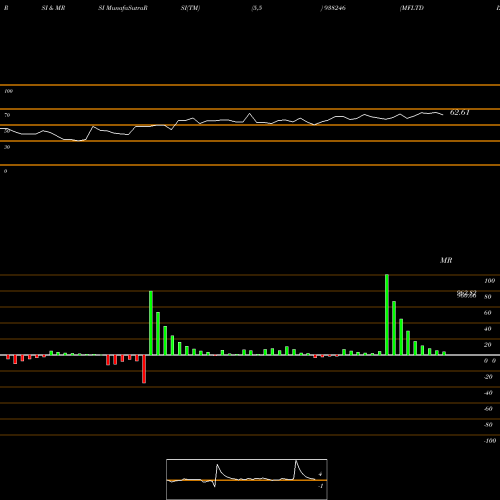Click the overlapping value label beside MR 80

[x=467, y=294]
